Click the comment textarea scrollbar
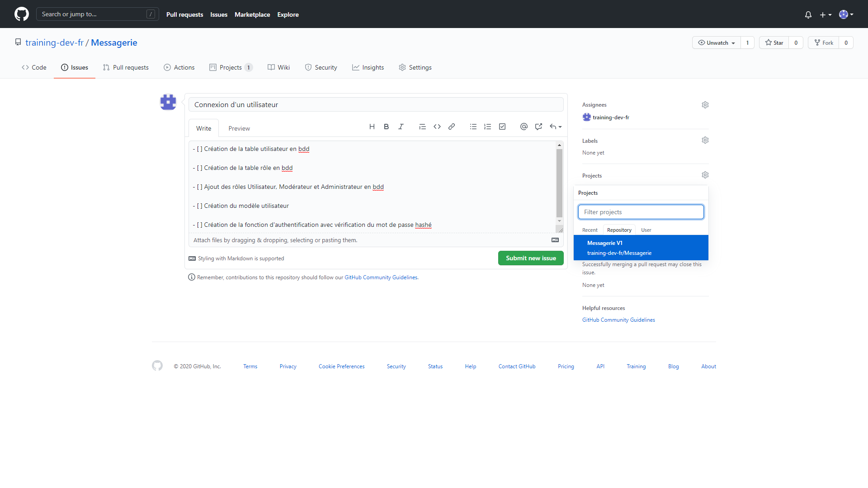This screenshot has width=868, height=488. pyautogui.click(x=559, y=183)
